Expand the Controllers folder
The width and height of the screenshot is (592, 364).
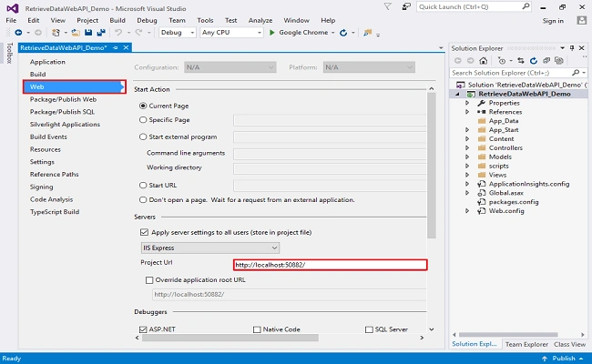(x=467, y=147)
